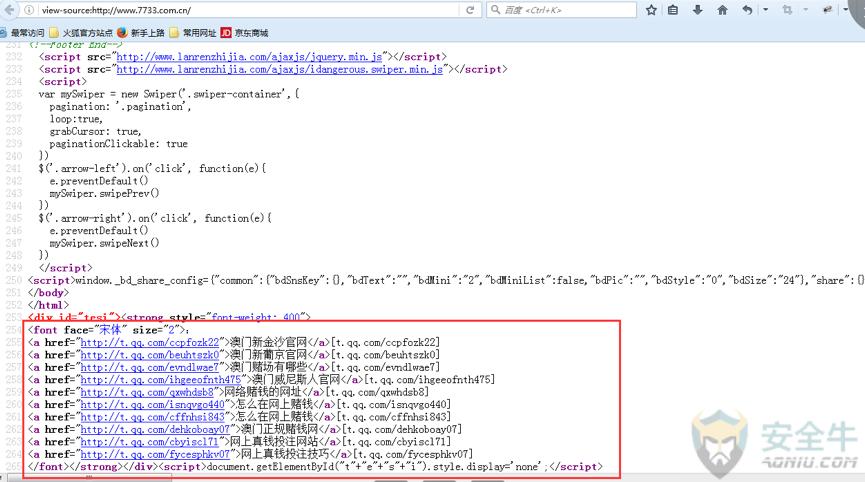
Task: Reload the page with the refresh icon
Action: (470, 10)
